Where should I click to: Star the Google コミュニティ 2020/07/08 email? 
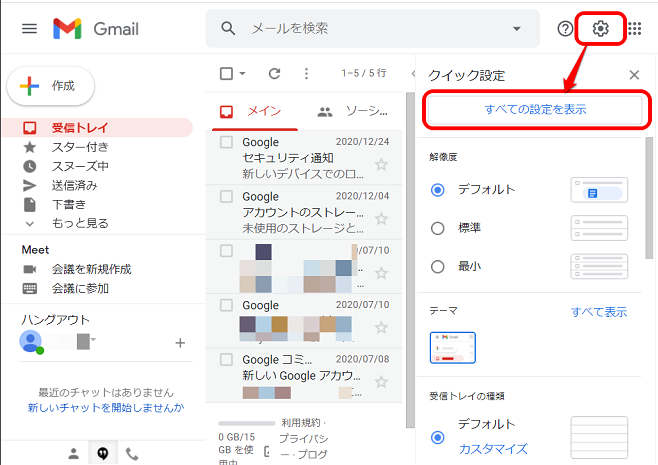[381, 382]
